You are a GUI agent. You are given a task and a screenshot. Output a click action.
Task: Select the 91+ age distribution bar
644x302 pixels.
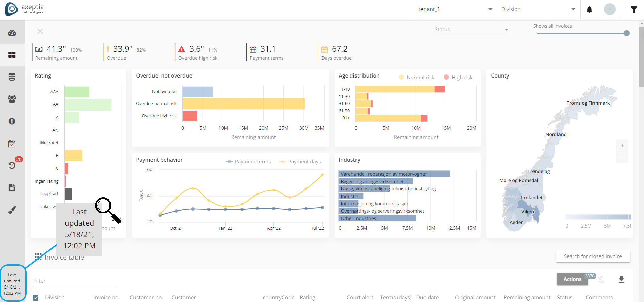tap(392, 118)
